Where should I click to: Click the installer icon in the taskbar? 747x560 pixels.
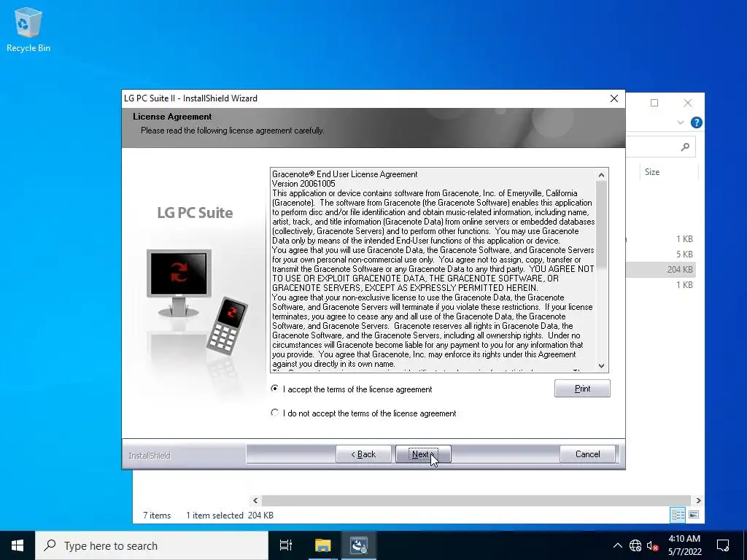(358, 545)
